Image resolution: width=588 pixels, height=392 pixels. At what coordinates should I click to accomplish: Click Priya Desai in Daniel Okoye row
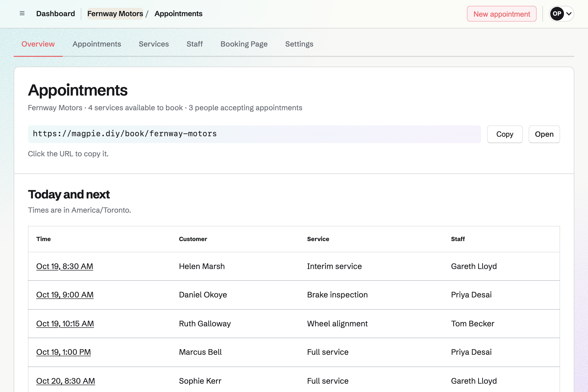(471, 295)
